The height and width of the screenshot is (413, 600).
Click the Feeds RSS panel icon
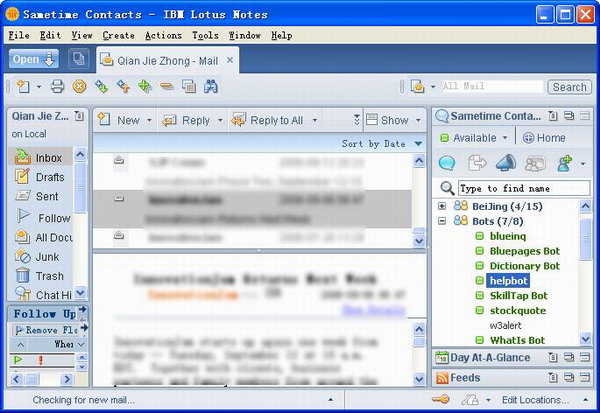pyautogui.click(x=443, y=378)
